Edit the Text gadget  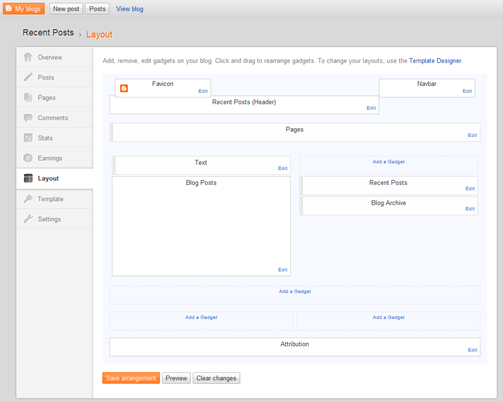(x=283, y=168)
